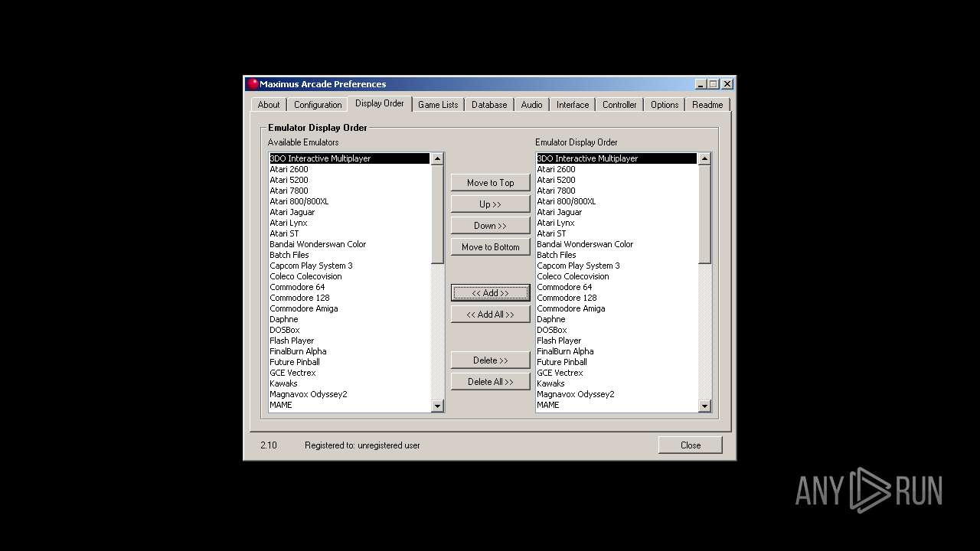Select 3DO Interactive Multiplayer in Emulator Display Order
Image resolution: width=980 pixels, height=551 pixels.
(x=616, y=158)
